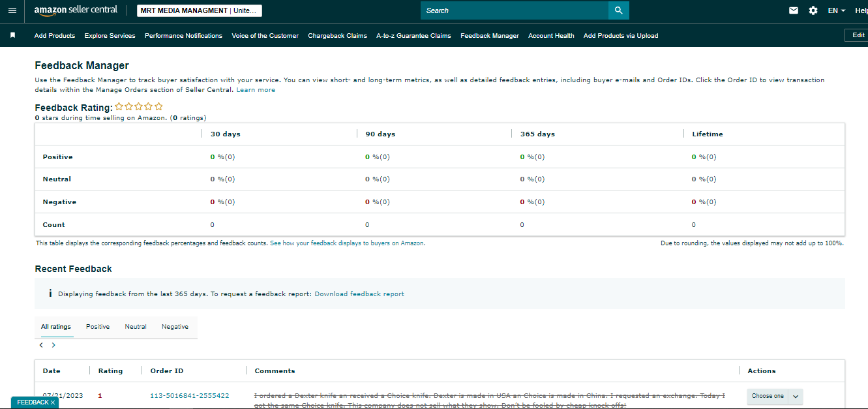Go to next feedback page arrow
This screenshot has width=868, height=409.
tap(53, 345)
